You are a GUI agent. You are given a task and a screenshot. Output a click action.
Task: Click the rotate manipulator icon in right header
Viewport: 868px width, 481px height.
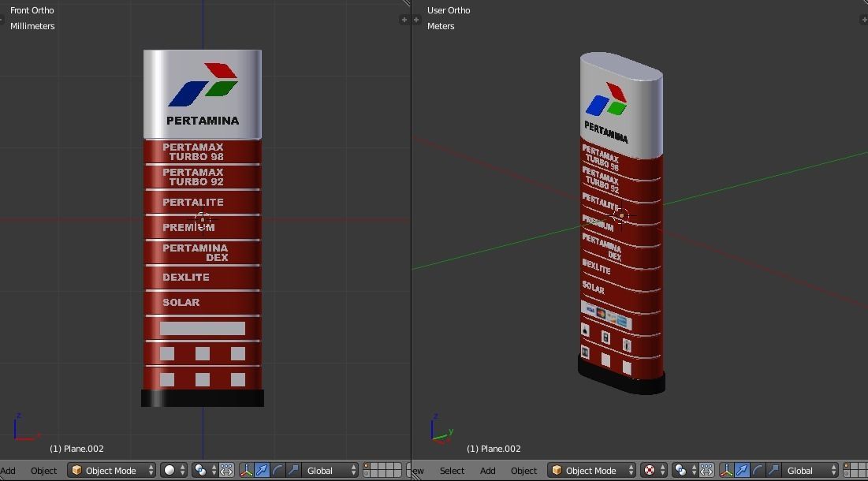pos(757,470)
